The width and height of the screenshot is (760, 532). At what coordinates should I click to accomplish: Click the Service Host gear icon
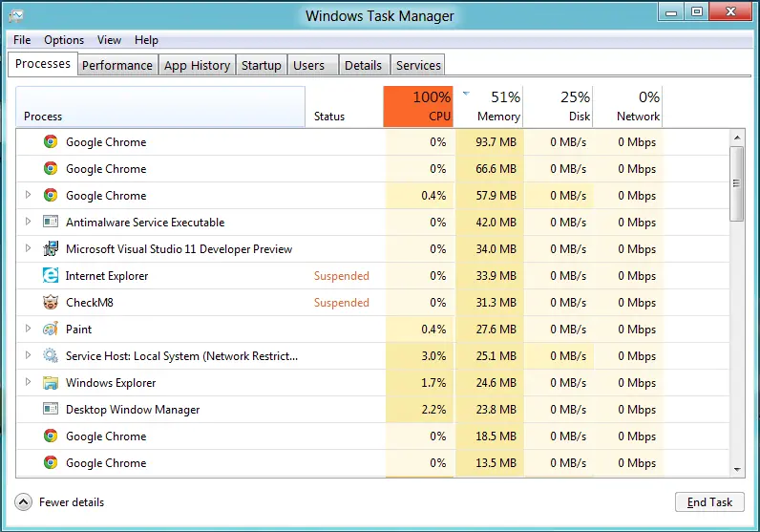pos(51,356)
